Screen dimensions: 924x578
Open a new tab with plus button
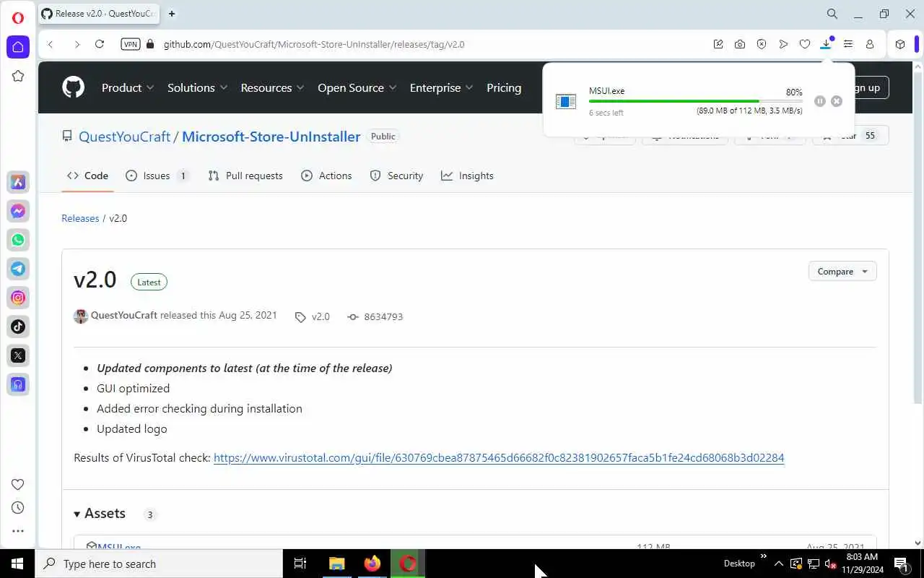(x=172, y=14)
